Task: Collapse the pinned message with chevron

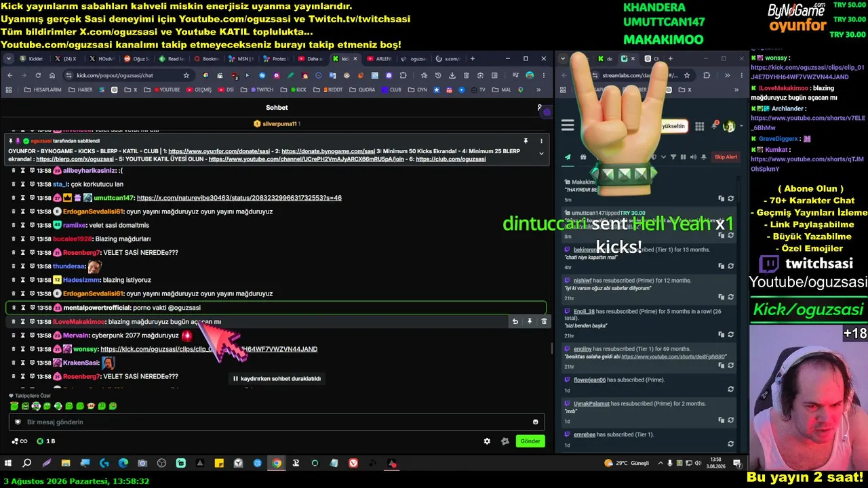Action: point(541,154)
